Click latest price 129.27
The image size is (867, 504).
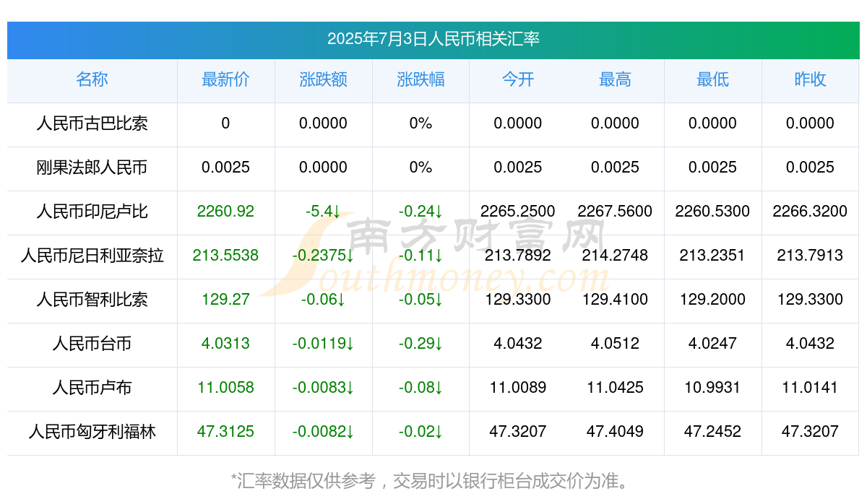coord(225,300)
